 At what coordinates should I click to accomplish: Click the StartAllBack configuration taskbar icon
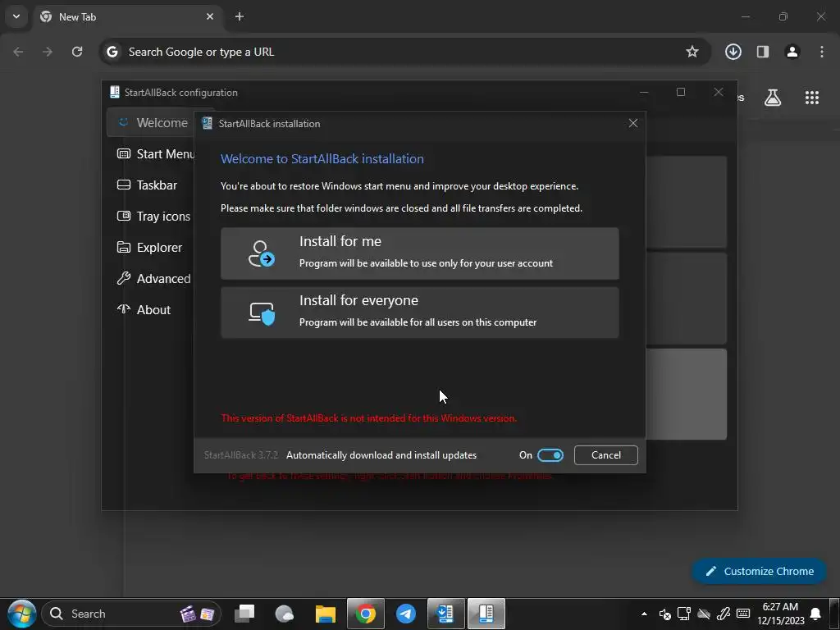[x=486, y=614]
